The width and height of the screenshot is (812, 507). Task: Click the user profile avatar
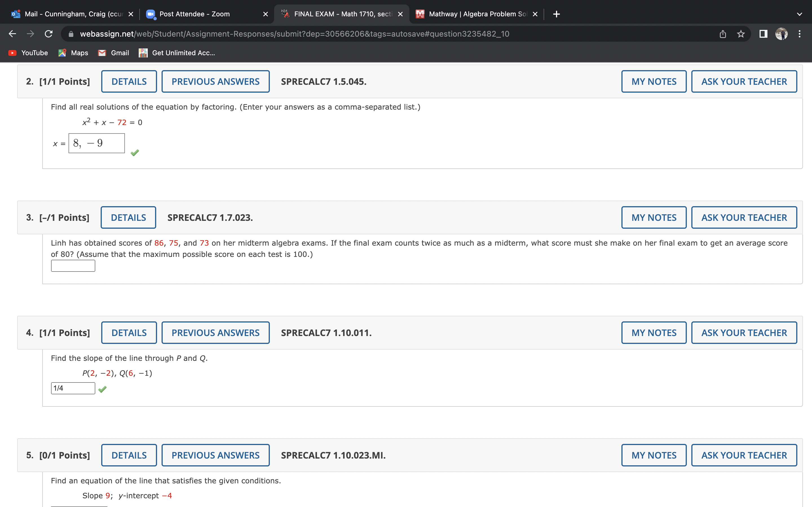[781, 34]
